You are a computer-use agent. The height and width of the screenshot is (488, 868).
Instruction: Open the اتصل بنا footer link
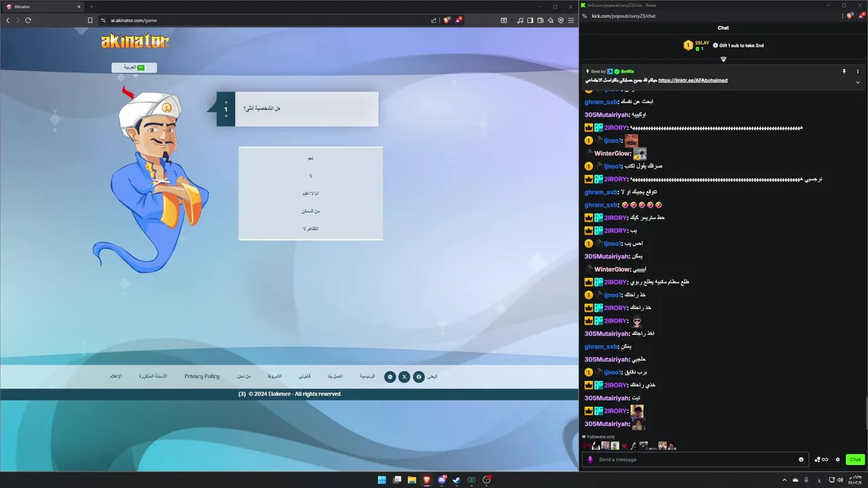[335, 376]
